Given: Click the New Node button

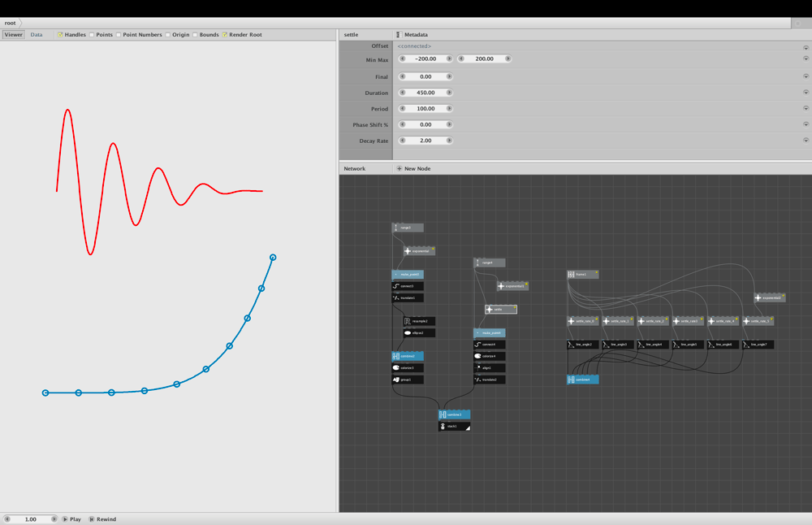Looking at the screenshot, I should click(x=414, y=168).
